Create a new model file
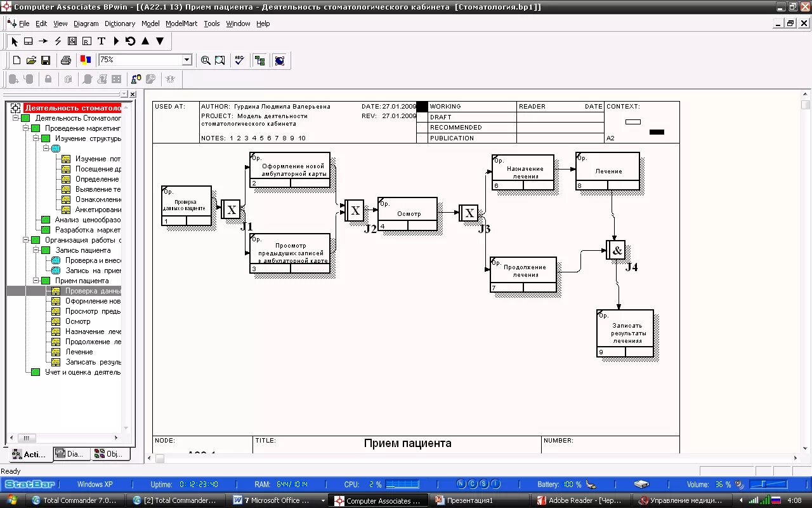 (16, 60)
